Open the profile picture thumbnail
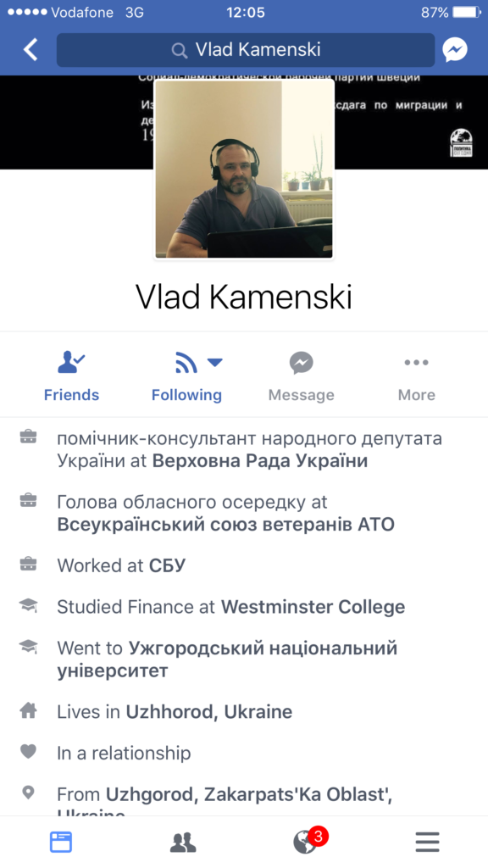 click(x=244, y=169)
